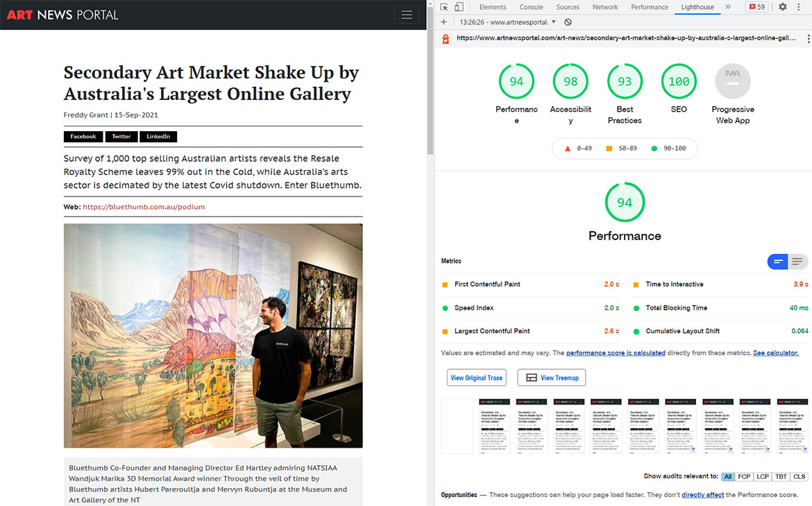
Task: Open DevTools settings gear
Action: (x=783, y=7)
